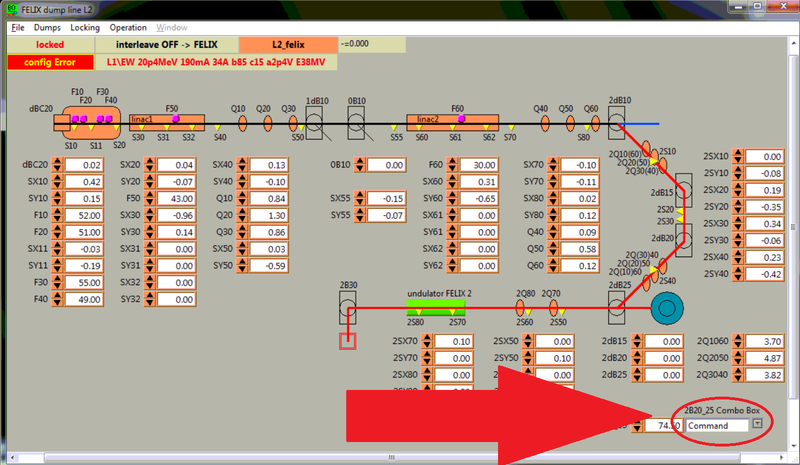Click the Q10 quadrupole ellipse on beamline
This screenshot has width=800, height=465.
coord(239,123)
